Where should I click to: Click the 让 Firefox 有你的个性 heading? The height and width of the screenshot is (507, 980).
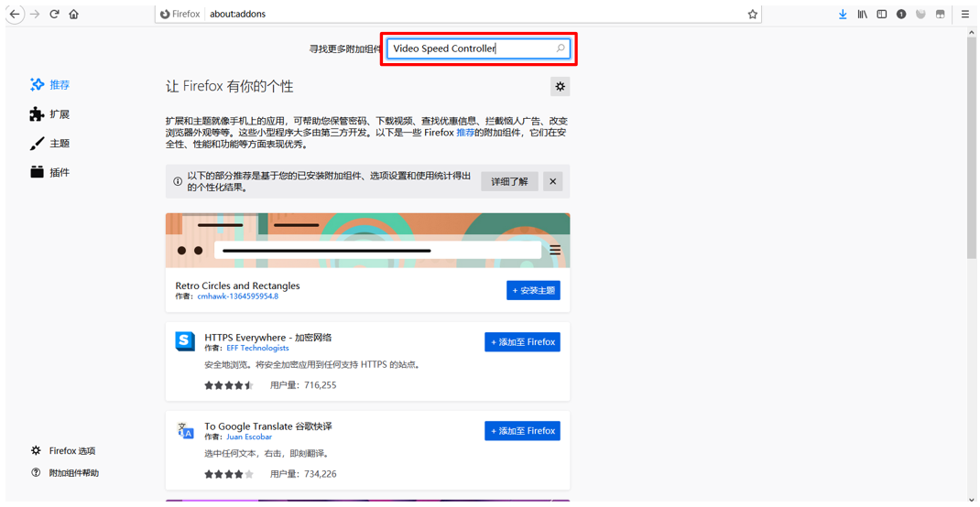point(229,87)
